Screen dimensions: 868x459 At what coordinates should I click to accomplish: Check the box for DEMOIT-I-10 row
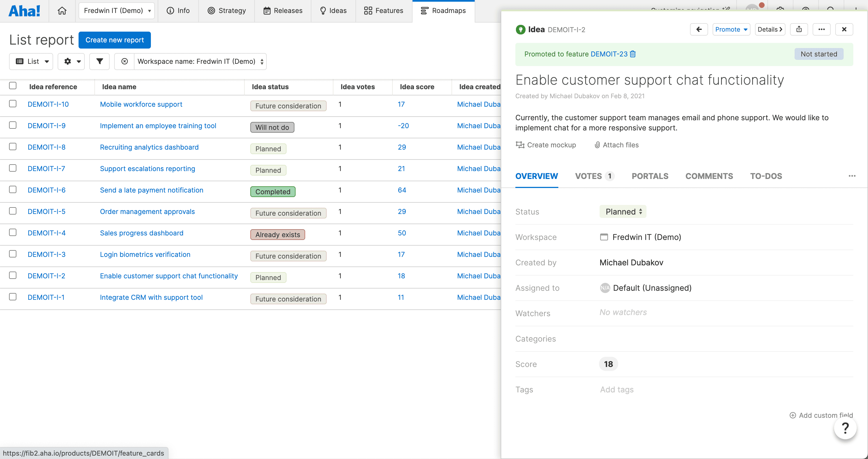tap(13, 104)
